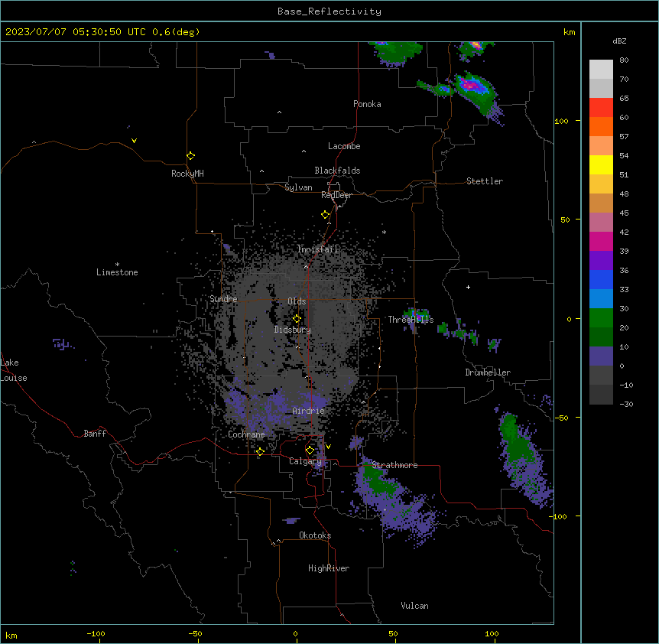Click the Vulcan town label

414,606
